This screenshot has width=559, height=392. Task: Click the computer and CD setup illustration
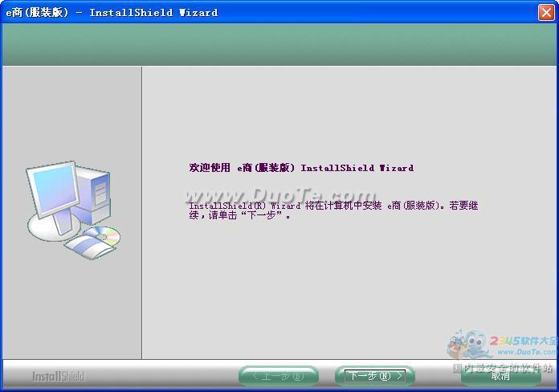pos(73,210)
